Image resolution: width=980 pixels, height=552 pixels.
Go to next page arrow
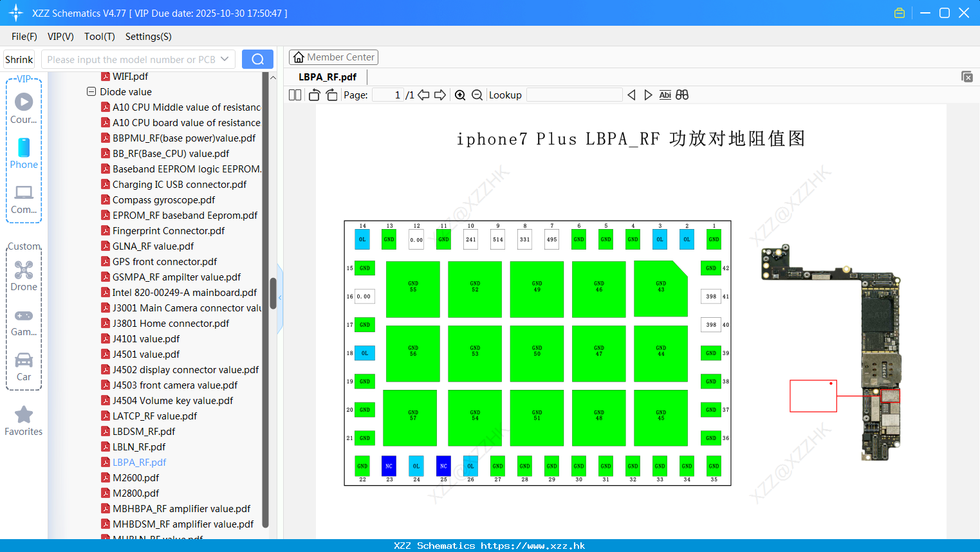[x=440, y=95]
